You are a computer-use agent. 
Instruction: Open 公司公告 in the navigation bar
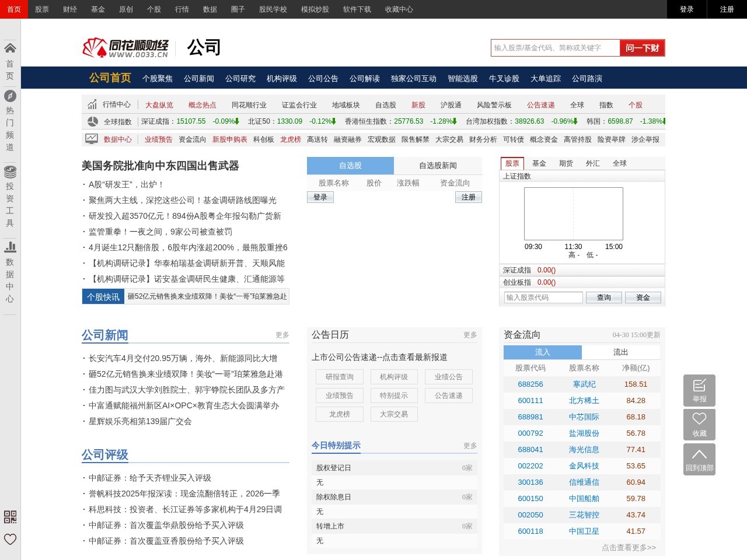point(323,78)
